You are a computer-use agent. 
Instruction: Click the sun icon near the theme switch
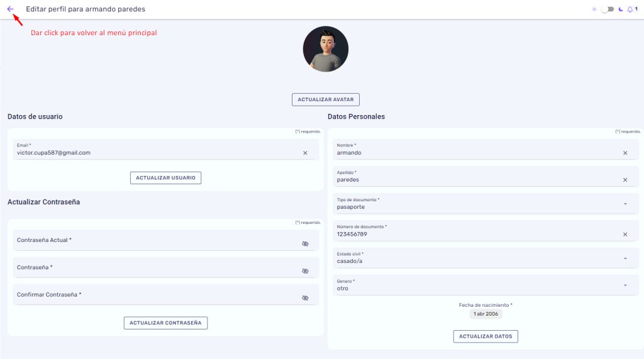pos(594,9)
